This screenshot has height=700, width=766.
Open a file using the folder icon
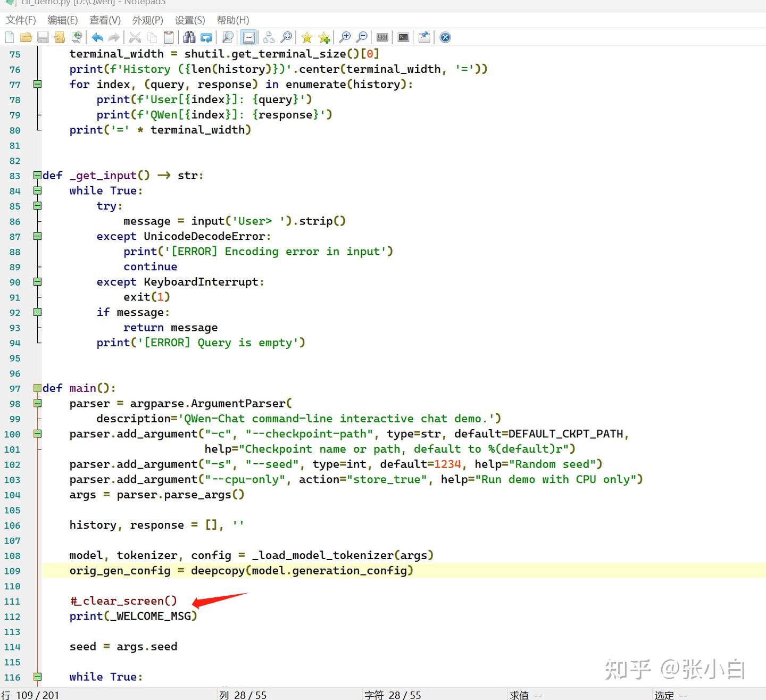[x=27, y=37]
